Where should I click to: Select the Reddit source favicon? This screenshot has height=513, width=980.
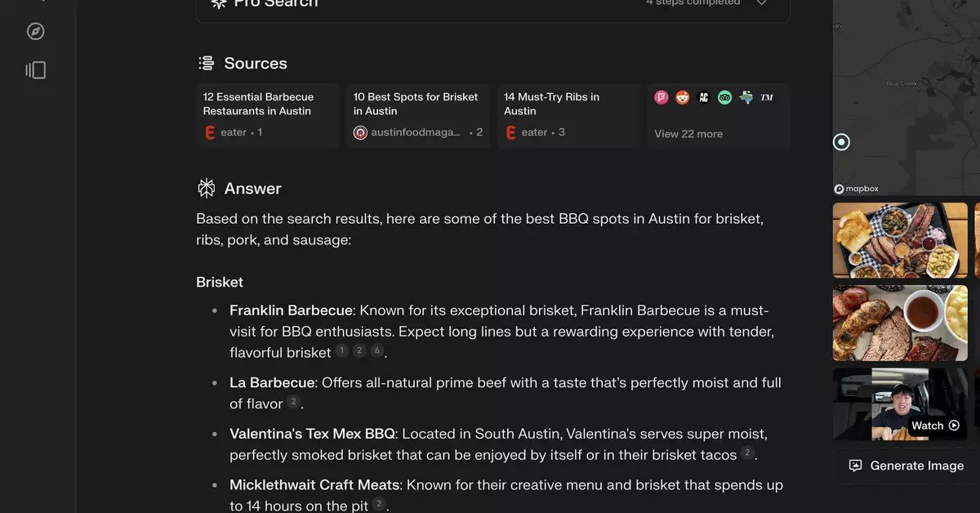point(682,96)
